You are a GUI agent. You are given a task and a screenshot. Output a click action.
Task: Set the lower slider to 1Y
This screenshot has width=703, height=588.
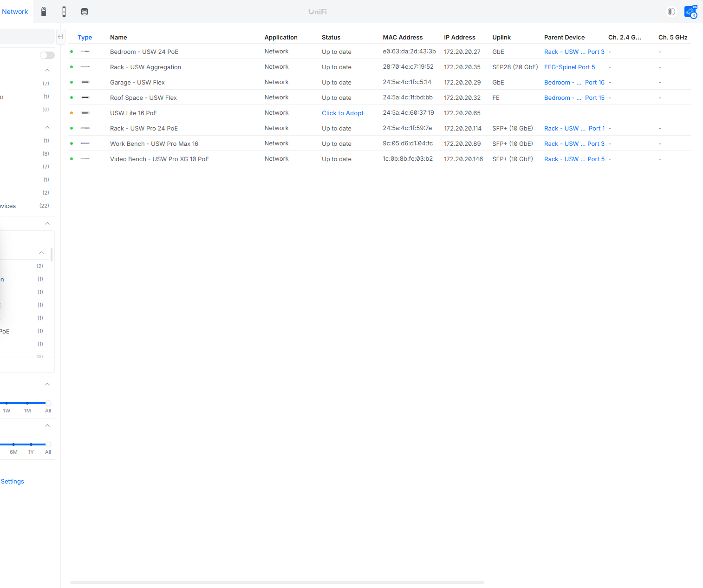point(31,444)
